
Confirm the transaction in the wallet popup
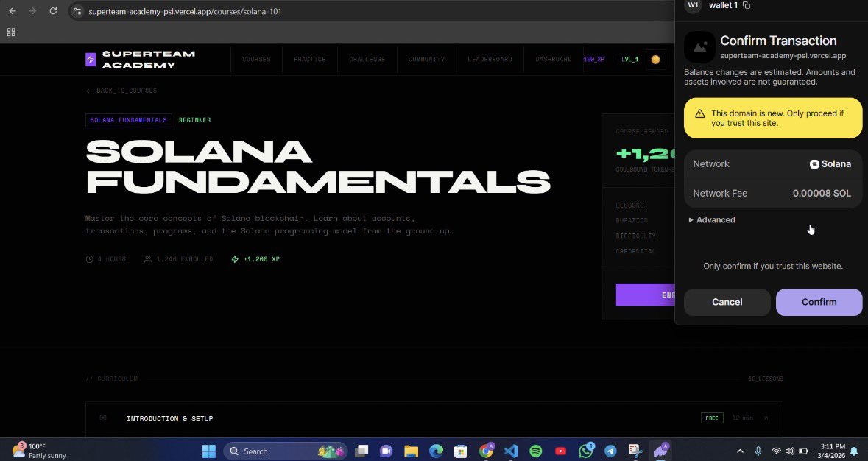click(x=819, y=302)
